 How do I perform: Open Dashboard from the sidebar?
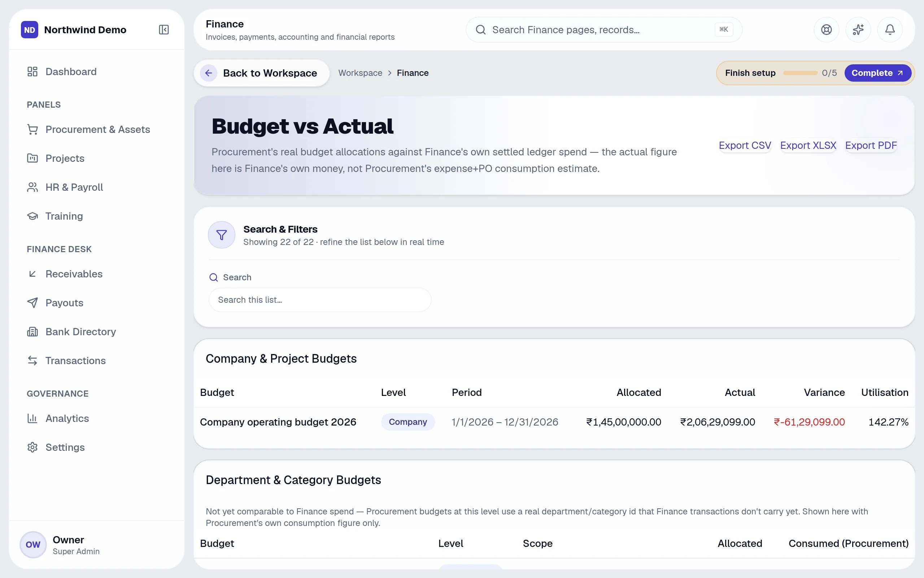coord(97,72)
